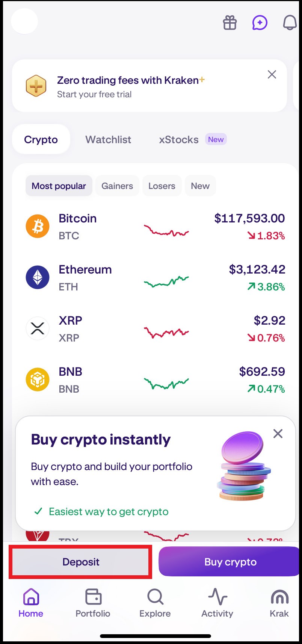Viewport: 302px width, 644px height.
Task: Open the Explore search icon
Action: [x=155, y=597]
